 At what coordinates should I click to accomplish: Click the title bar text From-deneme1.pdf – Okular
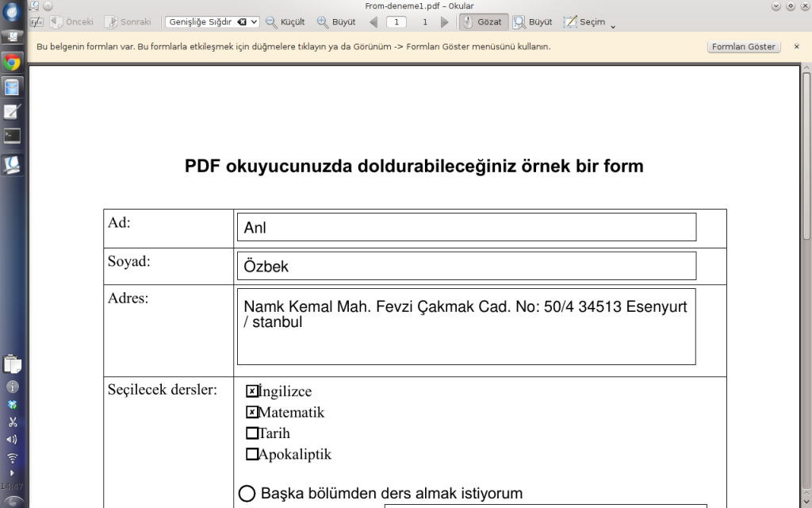click(x=419, y=6)
